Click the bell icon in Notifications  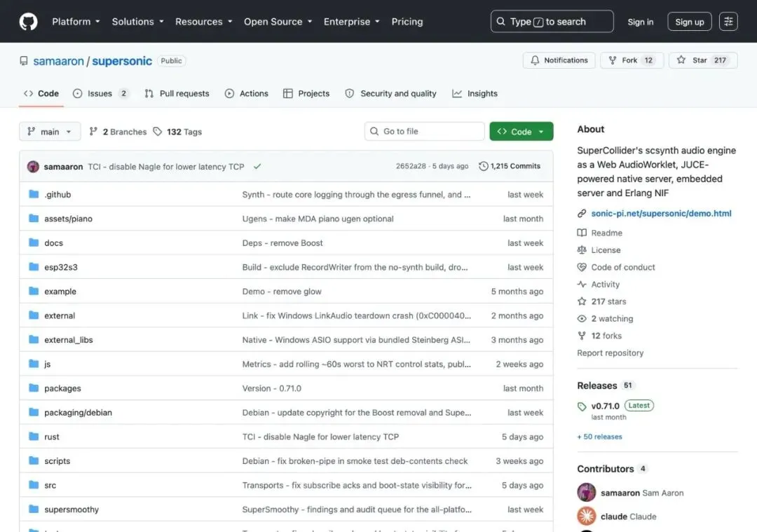pos(535,60)
